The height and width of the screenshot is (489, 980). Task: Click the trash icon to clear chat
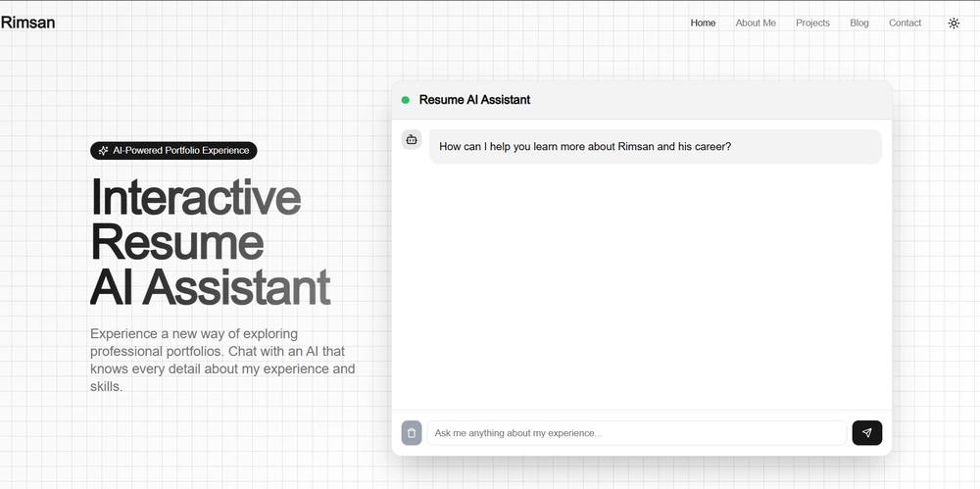[412, 433]
